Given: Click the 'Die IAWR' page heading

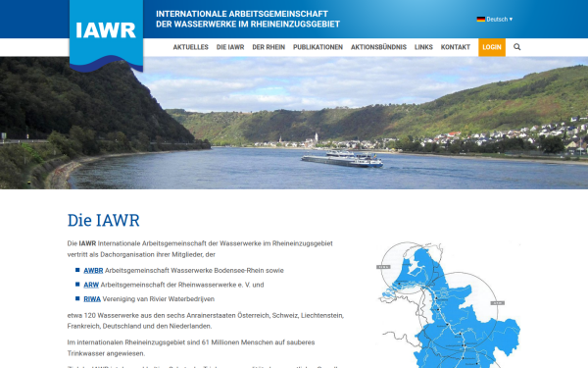Looking at the screenshot, I should (x=104, y=221).
